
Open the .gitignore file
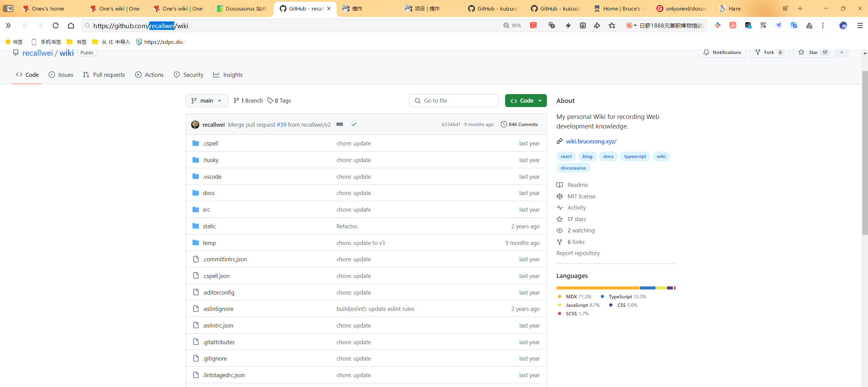point(215,358)
